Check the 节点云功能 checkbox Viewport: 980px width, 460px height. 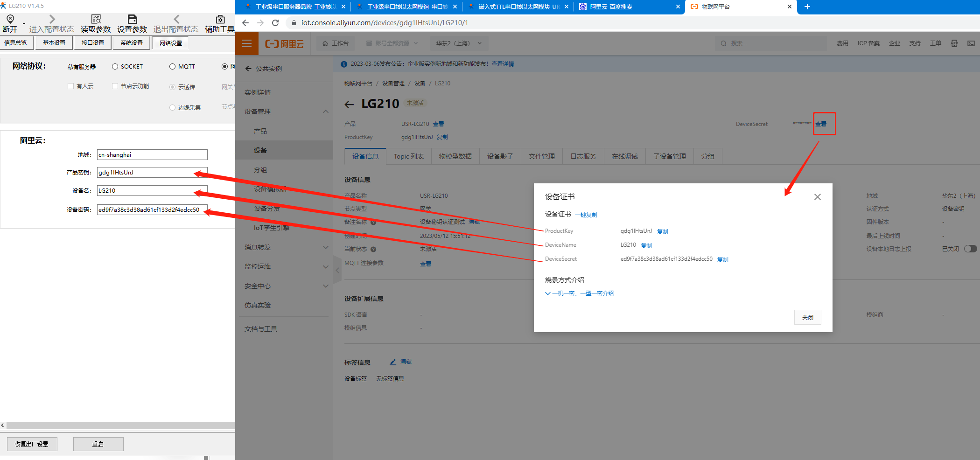115,86
